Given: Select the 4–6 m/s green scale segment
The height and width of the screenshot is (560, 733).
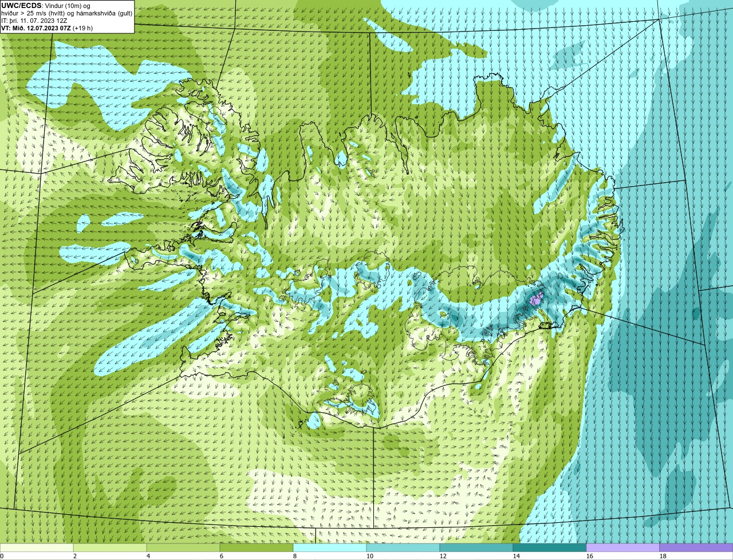Looking at the screenshot, I should (x=183, y=547).
